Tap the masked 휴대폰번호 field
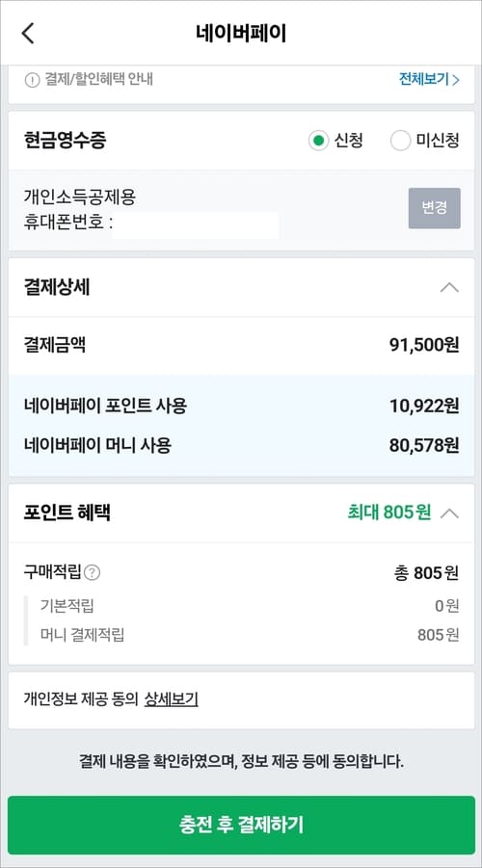Viewport: 482px width, 868px height. (x=195, y=224)
